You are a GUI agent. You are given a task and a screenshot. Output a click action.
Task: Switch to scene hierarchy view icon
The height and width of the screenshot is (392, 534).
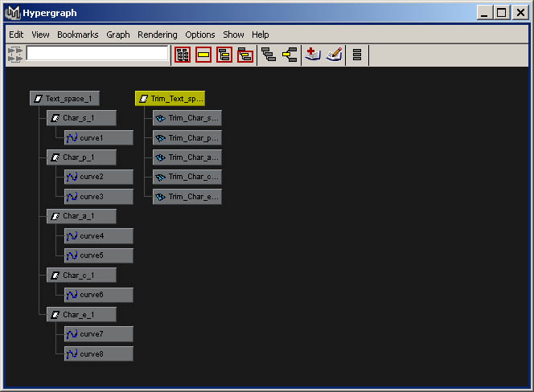click(x=269, y=55)
